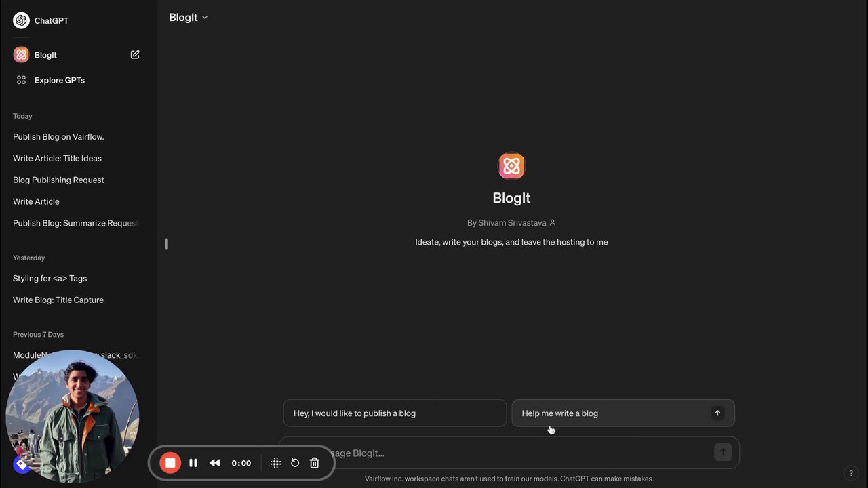868x488 pixels.
Task: Rewind the recording
Action: [214, 463]
